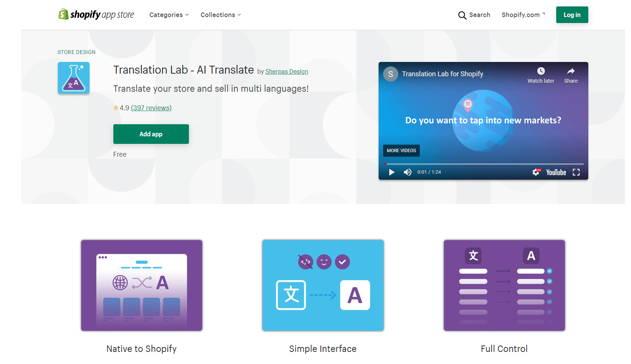This screenshot has width=631, height=364.
Task: Open the Shopify app store logo
Action: (x=96, y=14)
